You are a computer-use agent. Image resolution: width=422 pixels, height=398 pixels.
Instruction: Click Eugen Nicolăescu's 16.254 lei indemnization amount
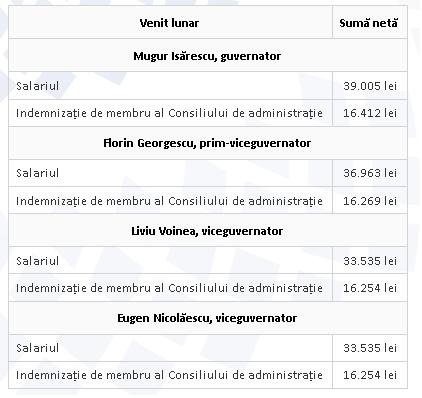370,375
